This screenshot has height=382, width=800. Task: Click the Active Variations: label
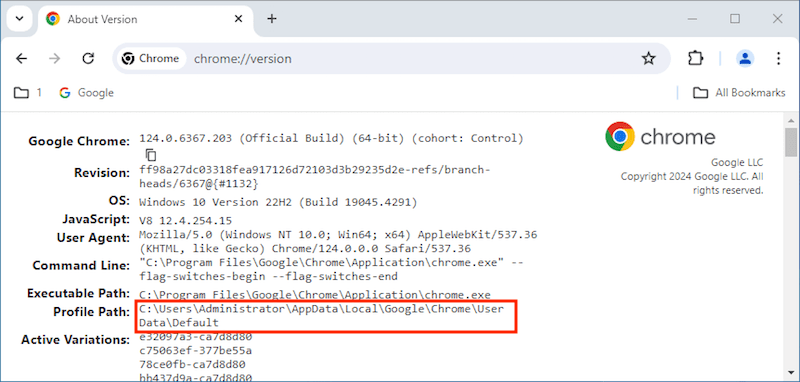click(76, 340)
